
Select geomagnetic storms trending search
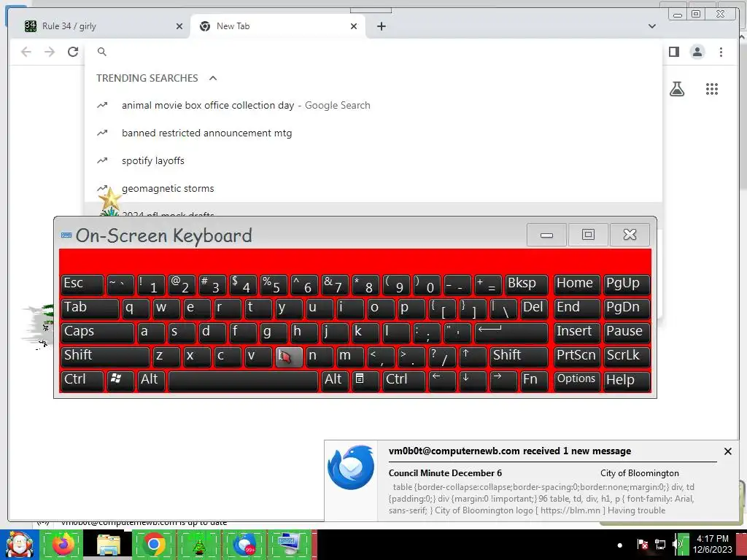pos(373,188)
